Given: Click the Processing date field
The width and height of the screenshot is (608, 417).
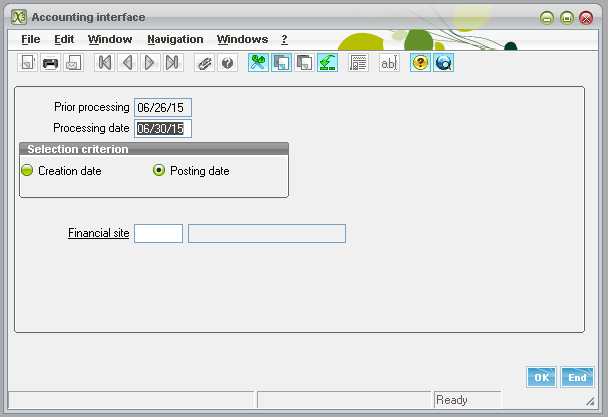Looking at the screenshot, I should coord(162,128).
